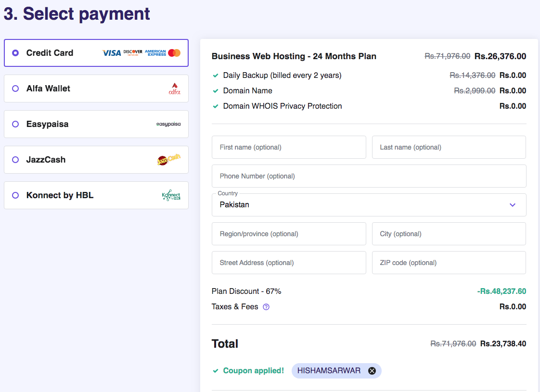Select JazzCash as payment method
The image size is (540, 392).
coord(15,160)
